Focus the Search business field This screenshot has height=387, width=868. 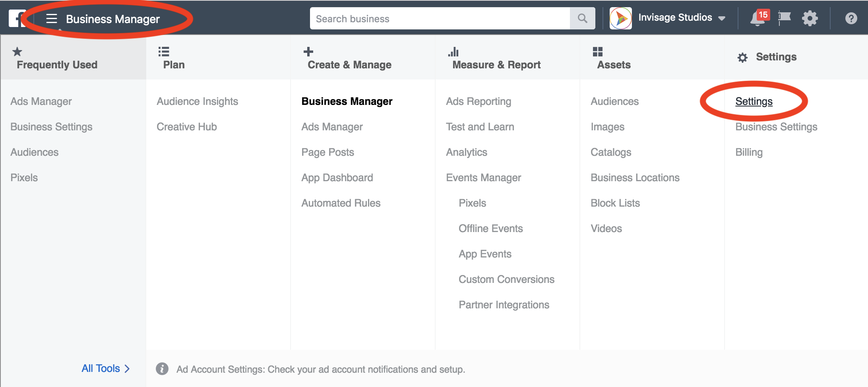click(x=440, y=18)
